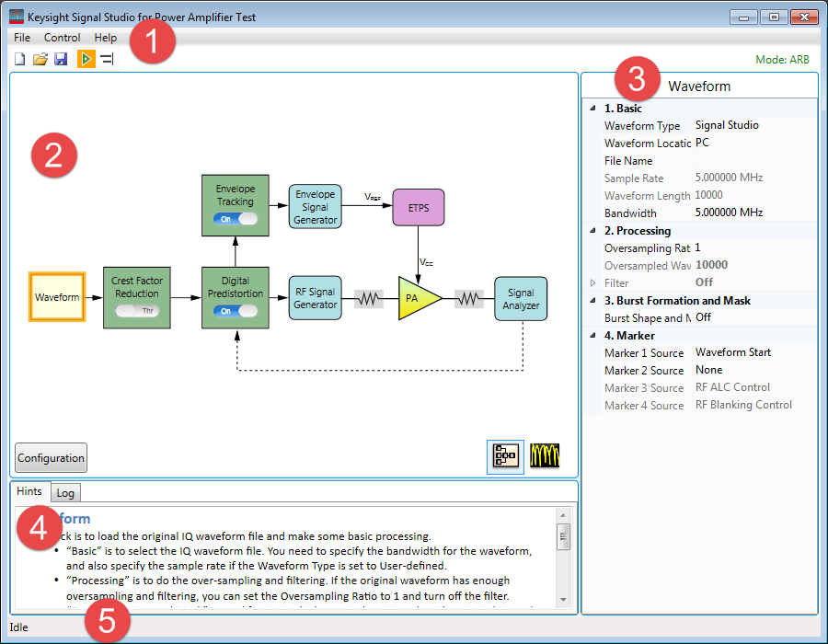Toggle Digital Predistortion On switch

click(x=236, y=311)
